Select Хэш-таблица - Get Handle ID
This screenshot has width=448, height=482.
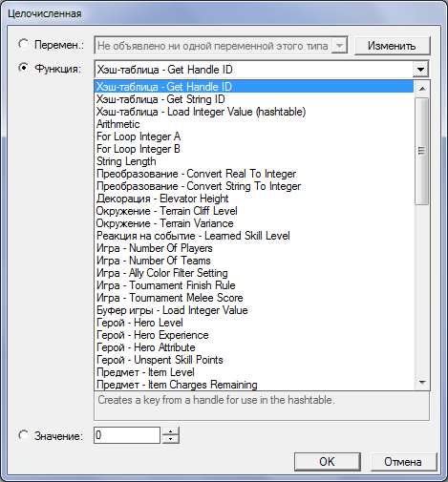pyautogui.click(x=254, y=87)
